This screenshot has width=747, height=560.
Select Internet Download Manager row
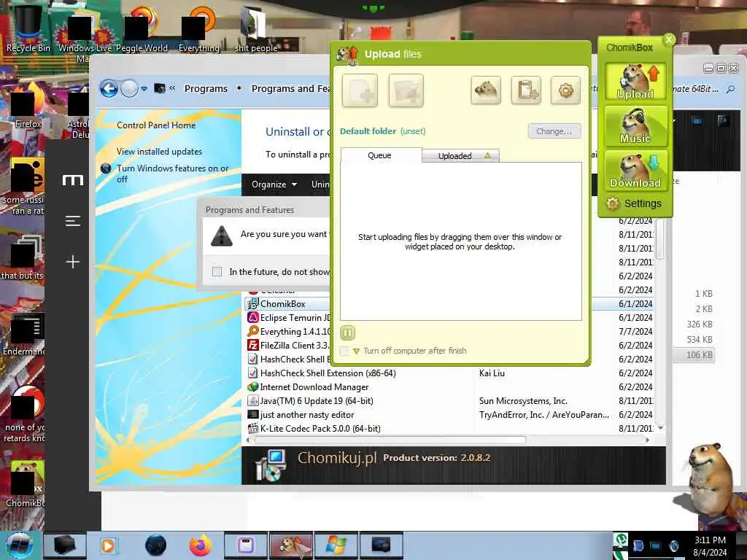pyautogui.click(x=450, y=386)
